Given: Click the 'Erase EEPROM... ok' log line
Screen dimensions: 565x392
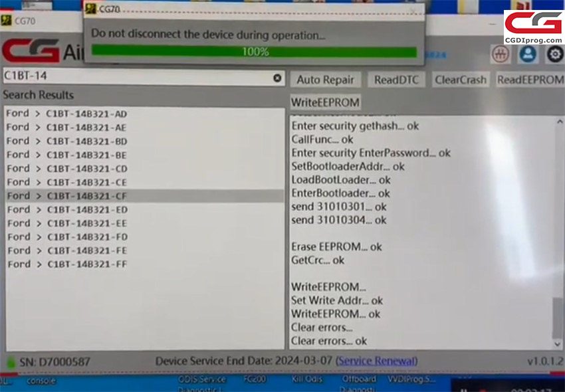Looking at the screenshot, I should (336, 246).
